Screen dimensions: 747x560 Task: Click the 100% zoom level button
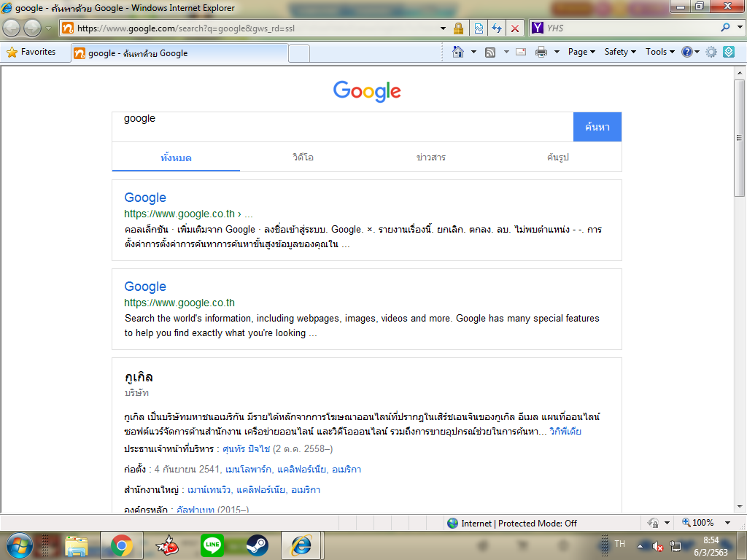click(x=698, y=523)
